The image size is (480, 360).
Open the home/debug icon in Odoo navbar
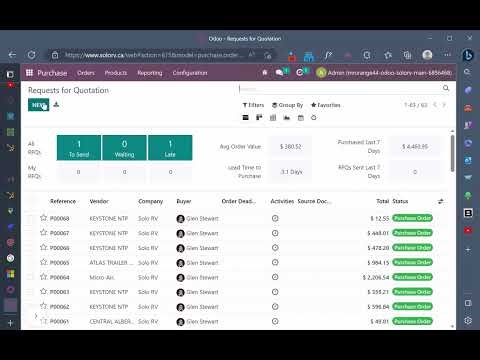point(265,72)
